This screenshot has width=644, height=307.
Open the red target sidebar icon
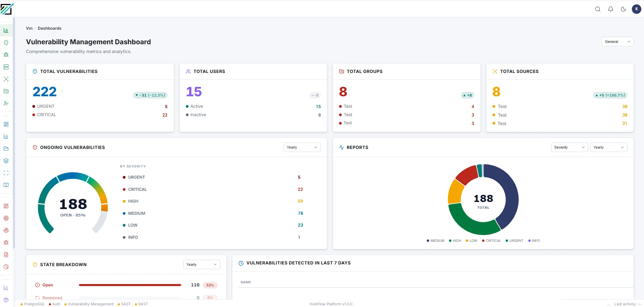(x=6, y=218)
